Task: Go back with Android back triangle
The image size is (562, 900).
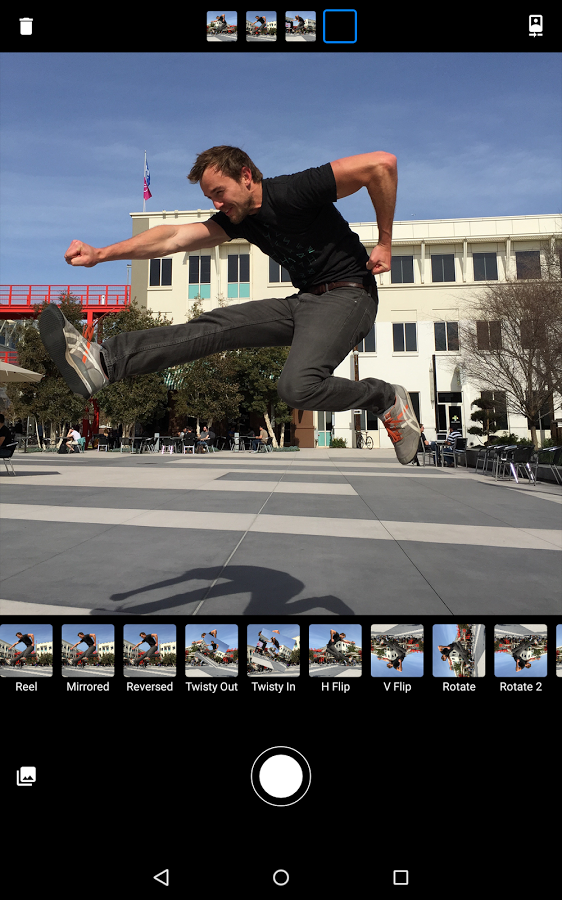Action: tap(161, 877)
